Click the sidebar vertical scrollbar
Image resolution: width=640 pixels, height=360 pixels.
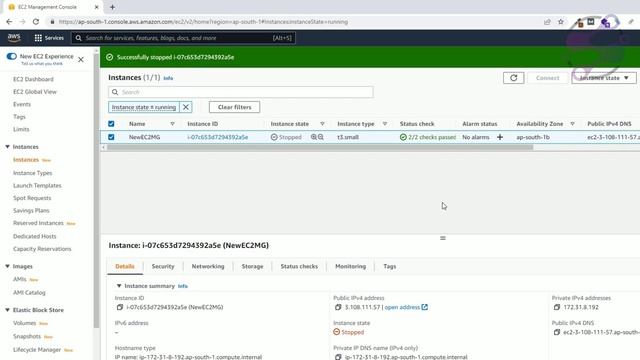pyautogui.click(x=96, y=190)
